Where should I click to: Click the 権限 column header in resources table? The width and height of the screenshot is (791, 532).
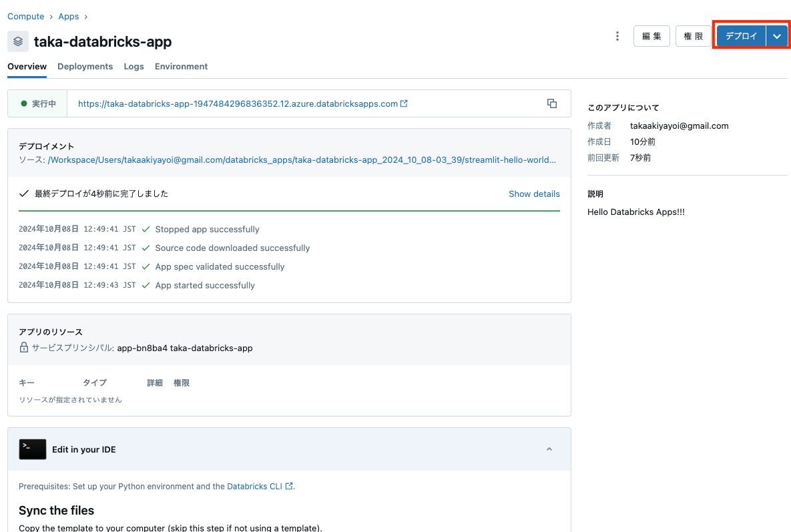click(182, 382)
